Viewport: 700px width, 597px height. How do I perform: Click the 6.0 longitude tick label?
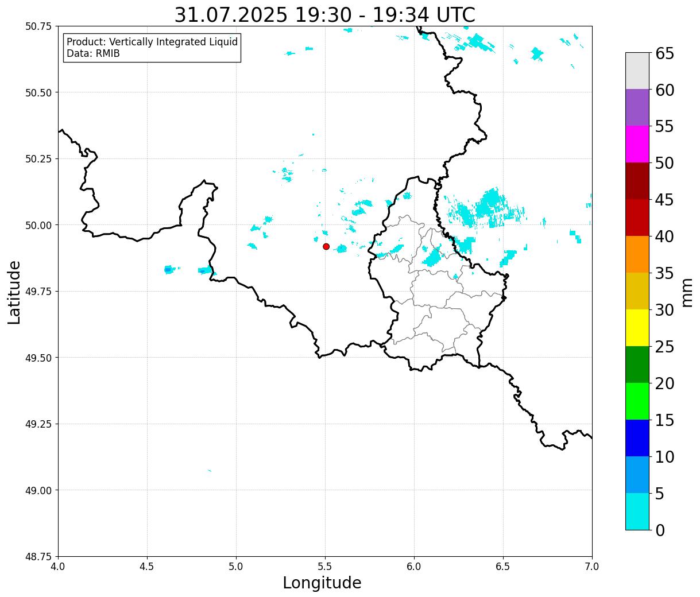coord(414,567)
